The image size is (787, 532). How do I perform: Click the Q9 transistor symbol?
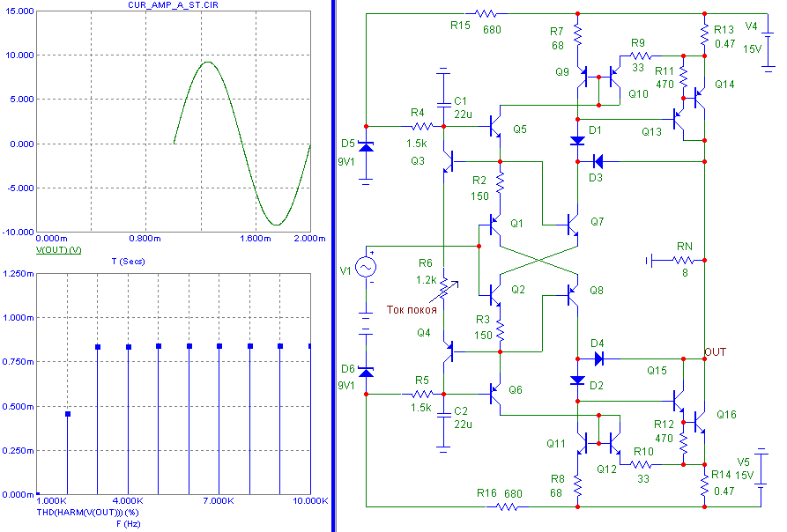pos(583,77)
